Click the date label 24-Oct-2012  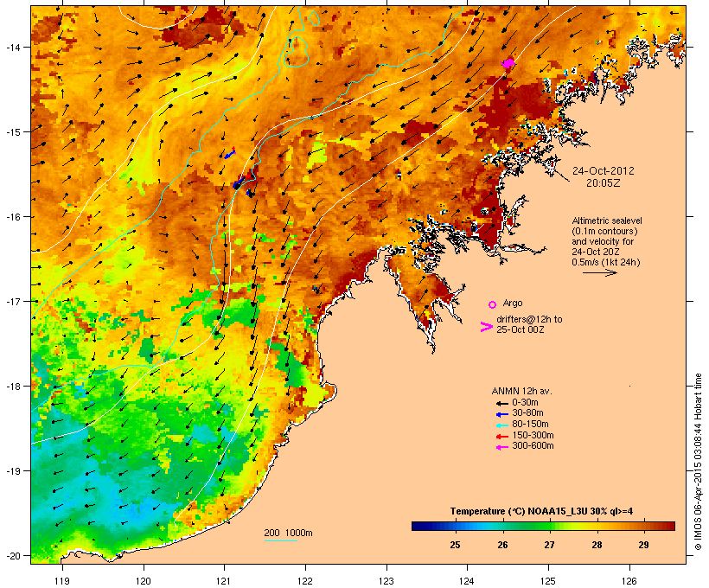pyautogui.click(x=604, y=171)
